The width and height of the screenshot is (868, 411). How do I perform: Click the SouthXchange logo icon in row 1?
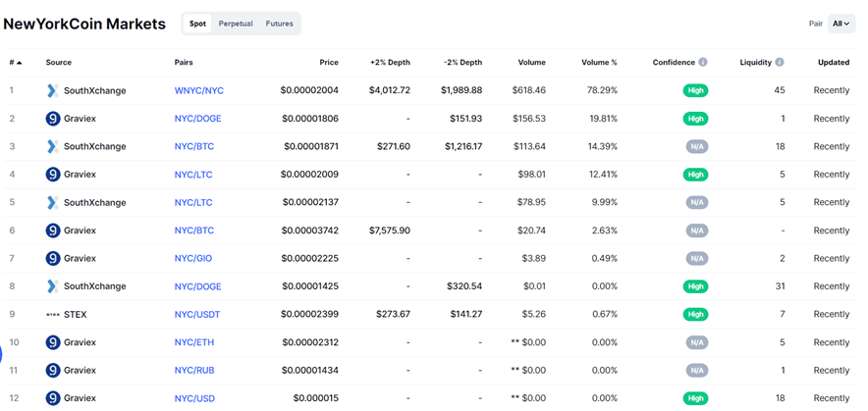(x=53, y=90)
